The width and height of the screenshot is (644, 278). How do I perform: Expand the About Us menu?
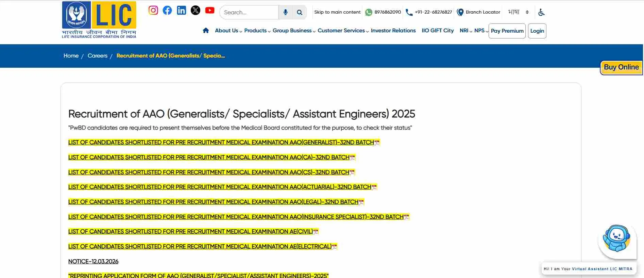coord(228,31)
